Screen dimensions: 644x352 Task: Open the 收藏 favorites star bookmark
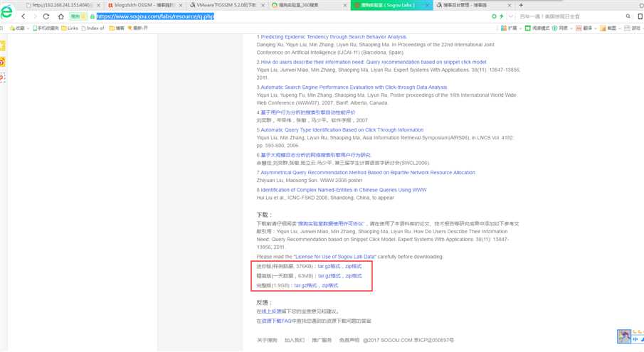(x=17, y=28)
